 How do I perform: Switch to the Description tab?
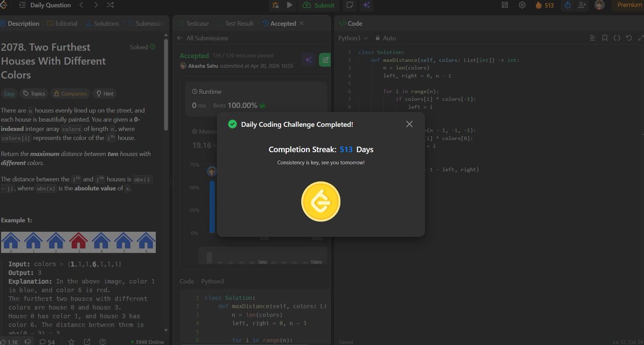pyautogui.click(x=20, y=24)
